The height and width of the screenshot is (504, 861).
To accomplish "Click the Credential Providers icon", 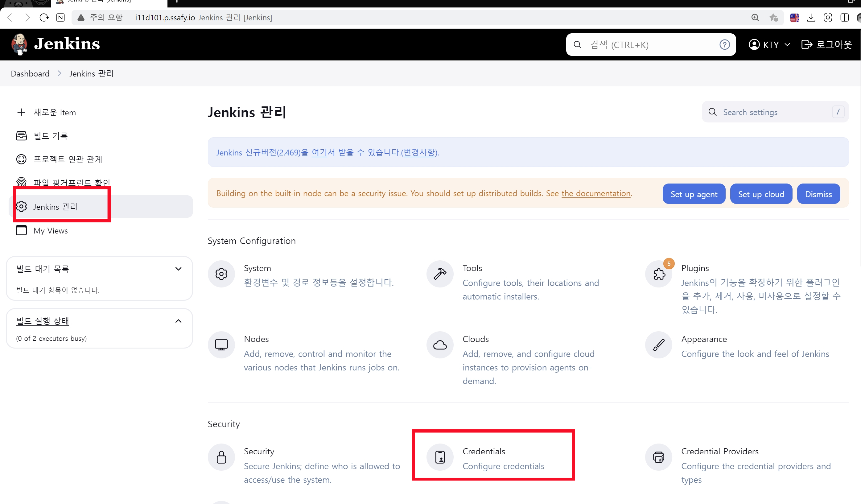I will click(x=658, y=457).
